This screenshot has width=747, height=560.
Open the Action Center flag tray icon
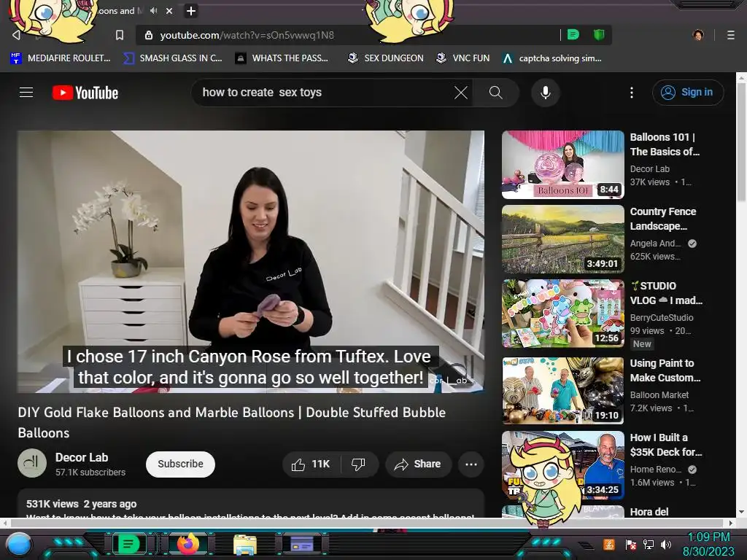point(631,544)
